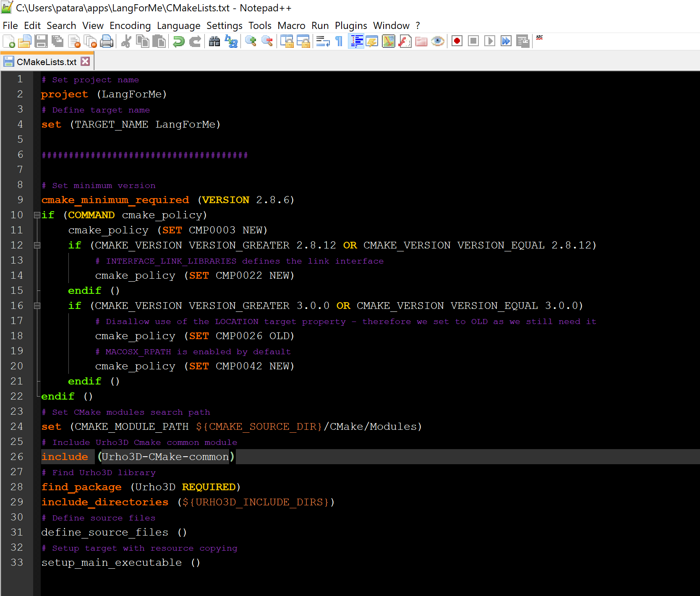Click 'setup_main_executable' on line 33
This screenshot has width=700, height=596.
click(x=112, y=563)
